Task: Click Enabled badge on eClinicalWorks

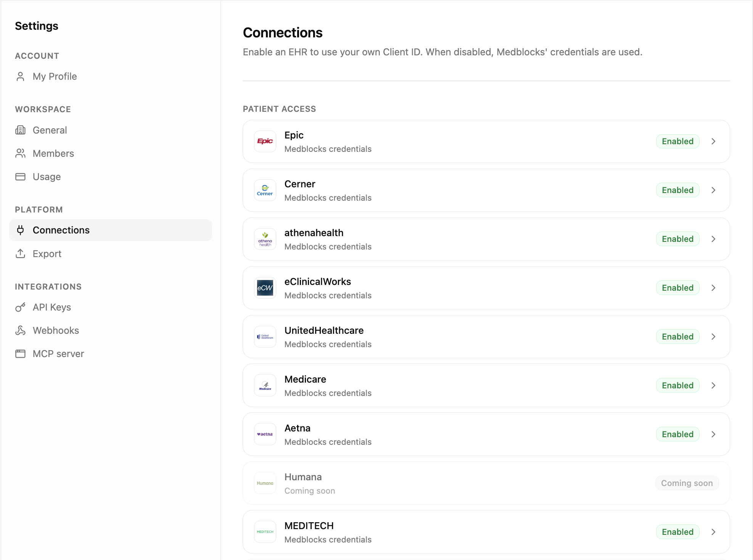Action: point(677,288)
